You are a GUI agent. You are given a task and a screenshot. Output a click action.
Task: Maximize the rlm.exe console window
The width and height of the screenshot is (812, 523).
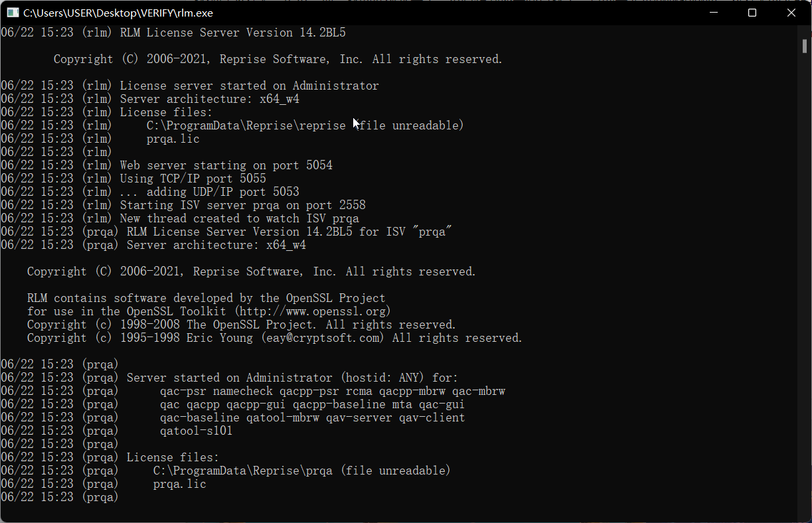click(x=752, y=13)
